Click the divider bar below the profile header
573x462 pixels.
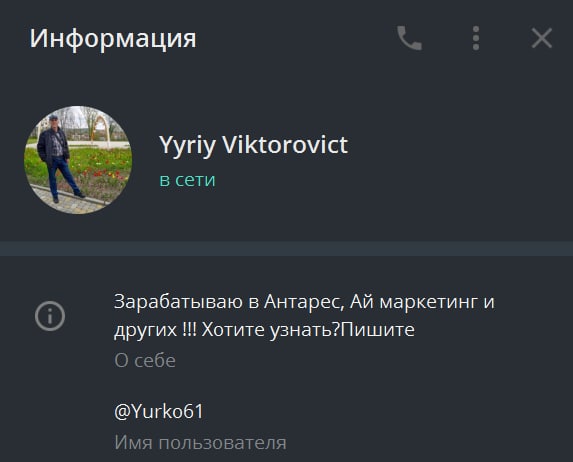pyautogui.click(x=286, y=249)
